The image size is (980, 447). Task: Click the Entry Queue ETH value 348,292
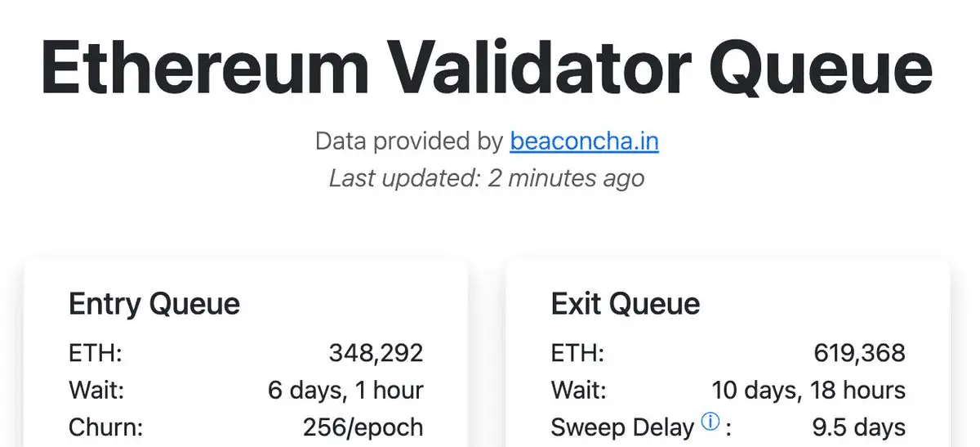(376, 352)
